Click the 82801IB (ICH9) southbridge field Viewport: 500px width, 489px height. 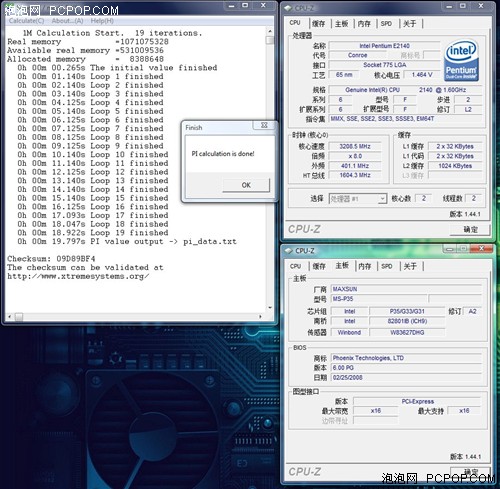(x=407, y=321)
